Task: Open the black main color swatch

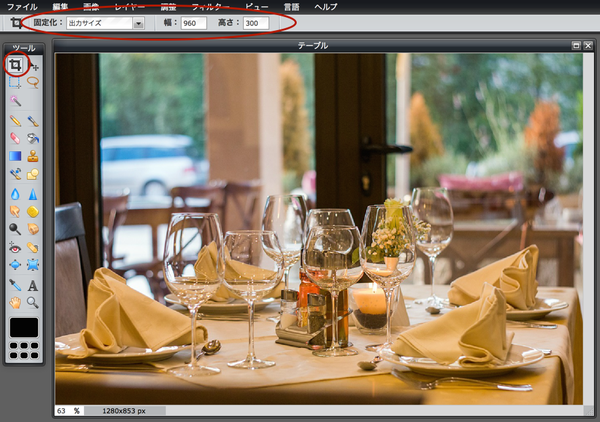Action: (24, 327)
